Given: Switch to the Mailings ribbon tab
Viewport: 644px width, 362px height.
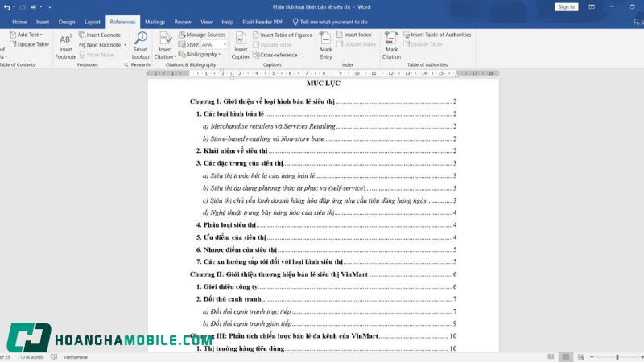Looking at the screenshot, I should (155, 22).
